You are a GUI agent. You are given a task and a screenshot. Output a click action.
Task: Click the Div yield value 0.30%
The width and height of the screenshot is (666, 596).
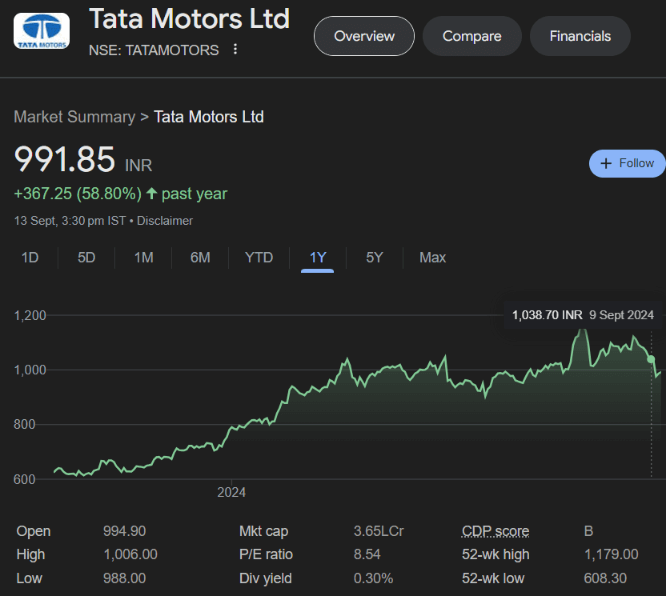373,578
